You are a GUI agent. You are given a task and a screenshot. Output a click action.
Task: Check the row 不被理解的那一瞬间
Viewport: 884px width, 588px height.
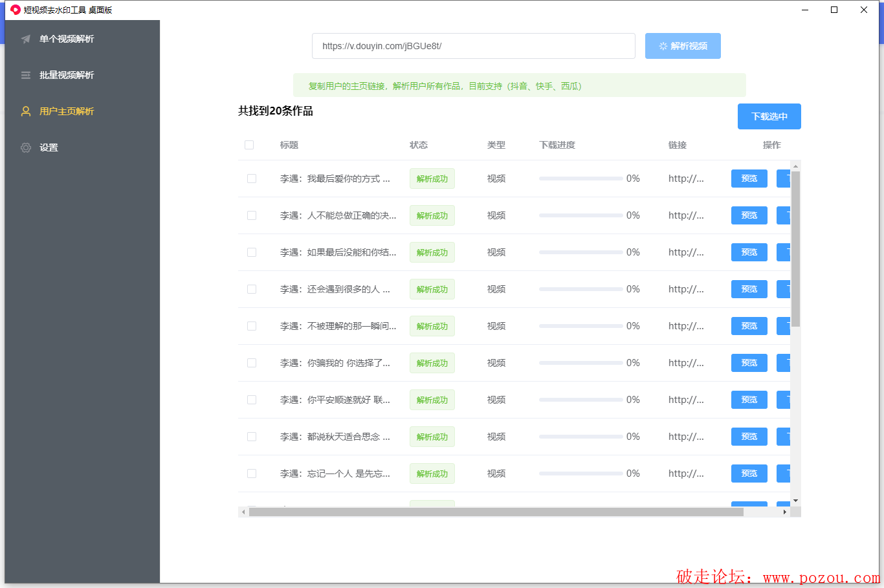tap(252, 326)
